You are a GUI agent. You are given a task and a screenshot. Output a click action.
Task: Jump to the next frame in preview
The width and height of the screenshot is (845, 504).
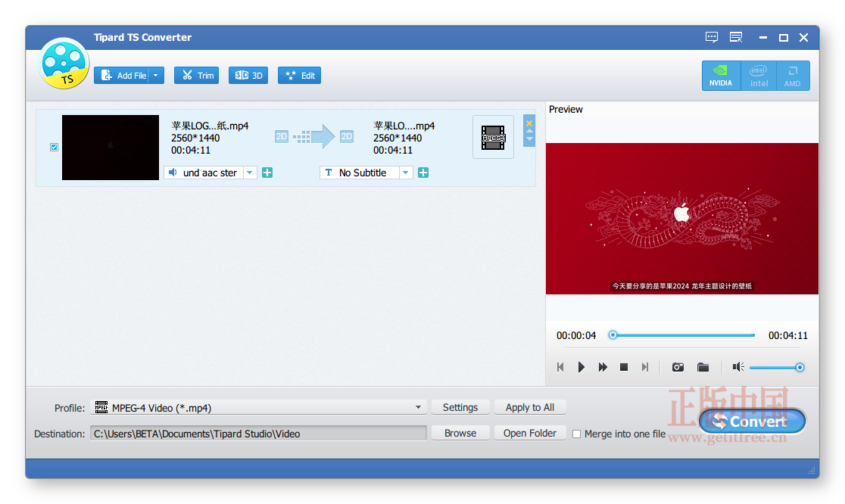[644, 367]
